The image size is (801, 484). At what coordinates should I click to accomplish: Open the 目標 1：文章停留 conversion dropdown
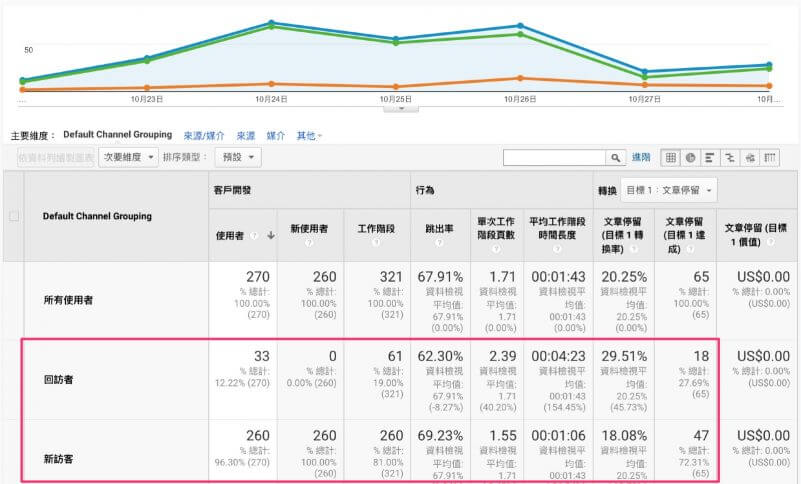tap(669, 191)
